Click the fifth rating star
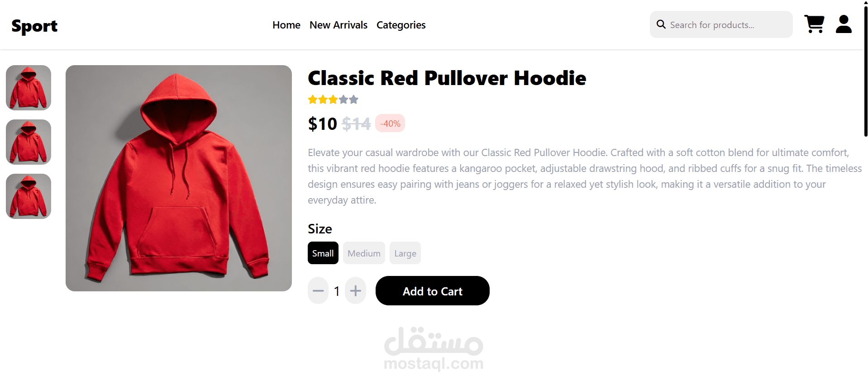Screen dimensions: 868x380 [354, 100]
